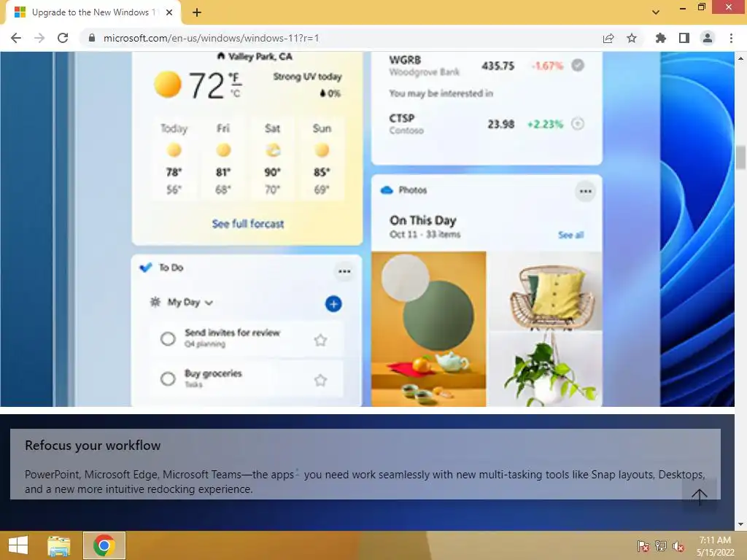Open the tab search chevron
The image size is (747, 560).
pyautogui.click(x=656, y=12)
